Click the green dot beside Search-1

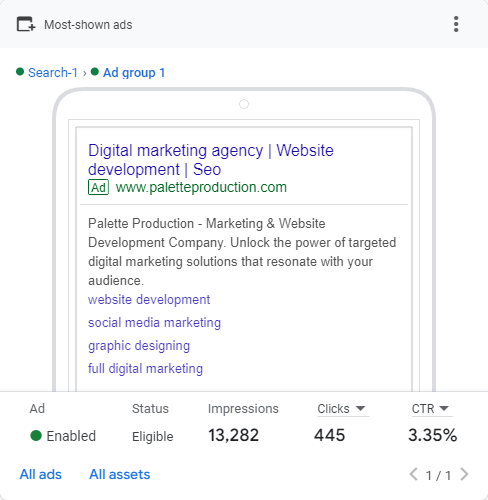point(20,72)
